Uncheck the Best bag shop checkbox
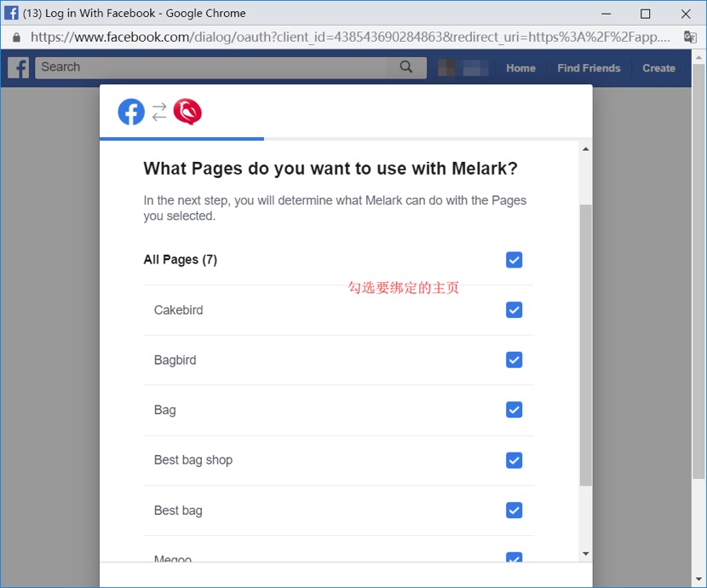 [514, 460]
